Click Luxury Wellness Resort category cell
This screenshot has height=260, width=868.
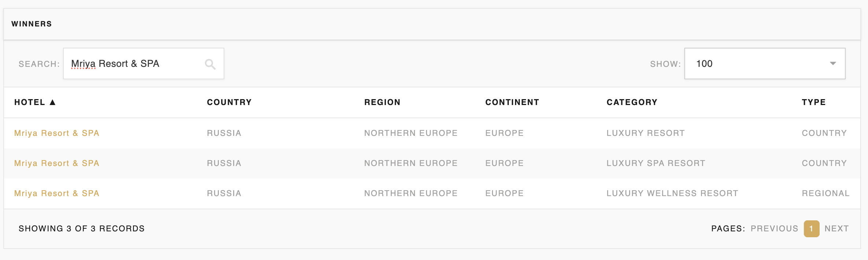672,193
